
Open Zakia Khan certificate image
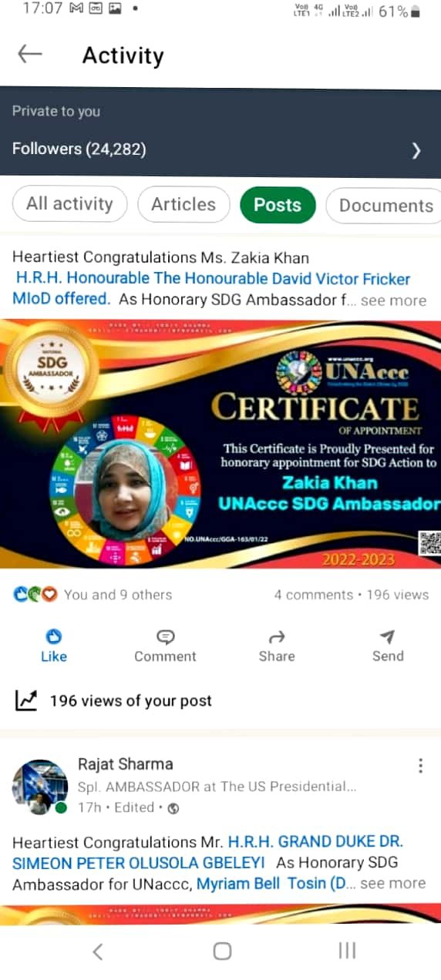click(220, 444)
